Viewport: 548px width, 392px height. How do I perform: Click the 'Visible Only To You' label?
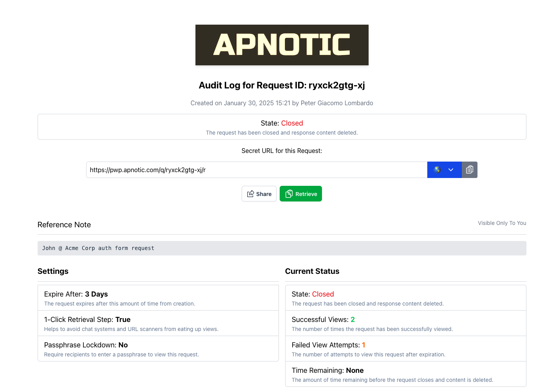502,223
